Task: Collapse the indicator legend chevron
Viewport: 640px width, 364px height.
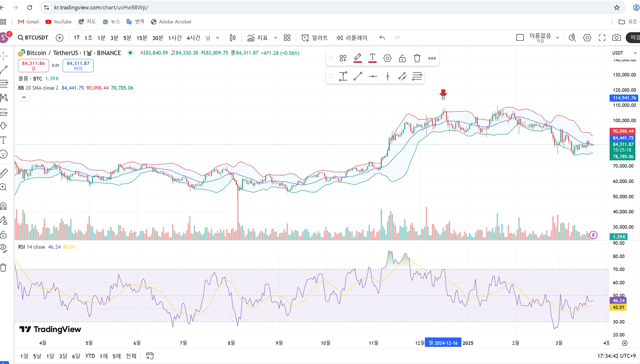Action: 24,97
